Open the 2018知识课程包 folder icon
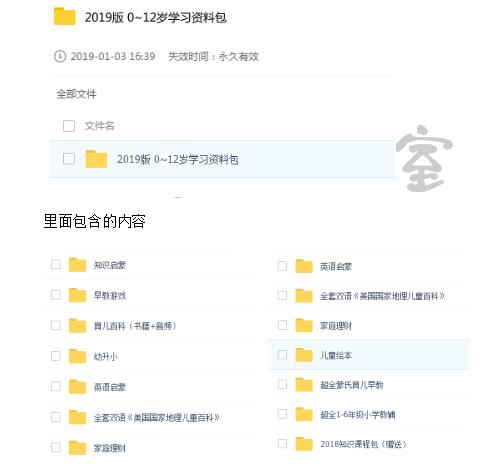 (304, 444)
